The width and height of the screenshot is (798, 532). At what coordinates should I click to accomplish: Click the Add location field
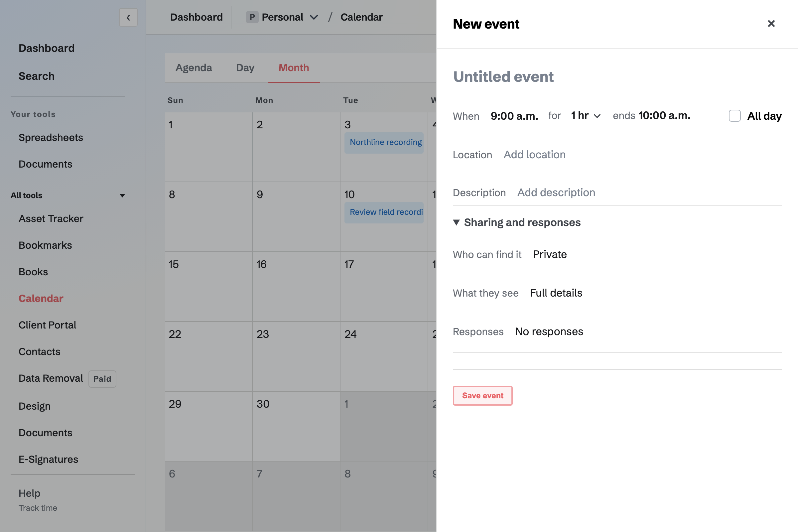[x=534, y=155]
